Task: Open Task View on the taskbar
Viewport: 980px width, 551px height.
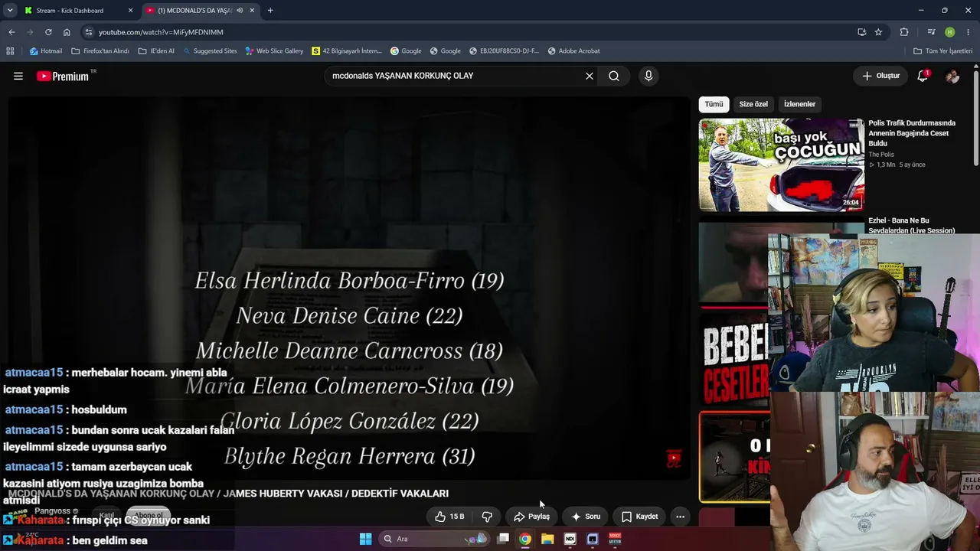Action: (503, 539)
